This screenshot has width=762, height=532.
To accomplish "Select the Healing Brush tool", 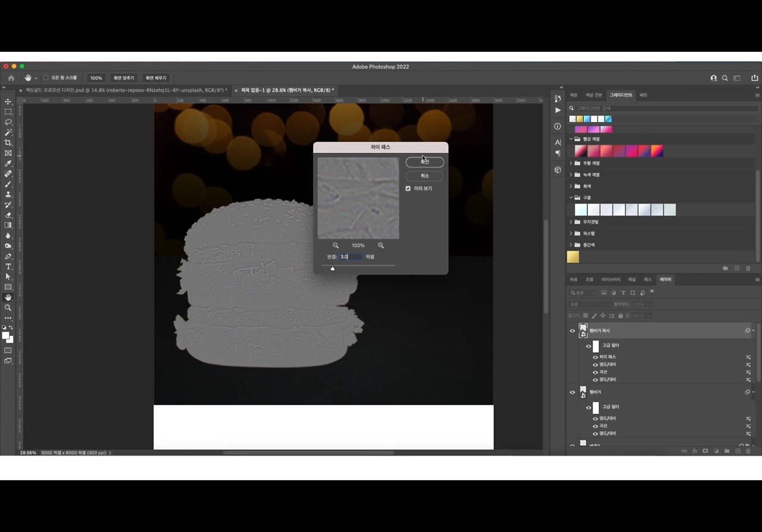I will coord(8,174).
